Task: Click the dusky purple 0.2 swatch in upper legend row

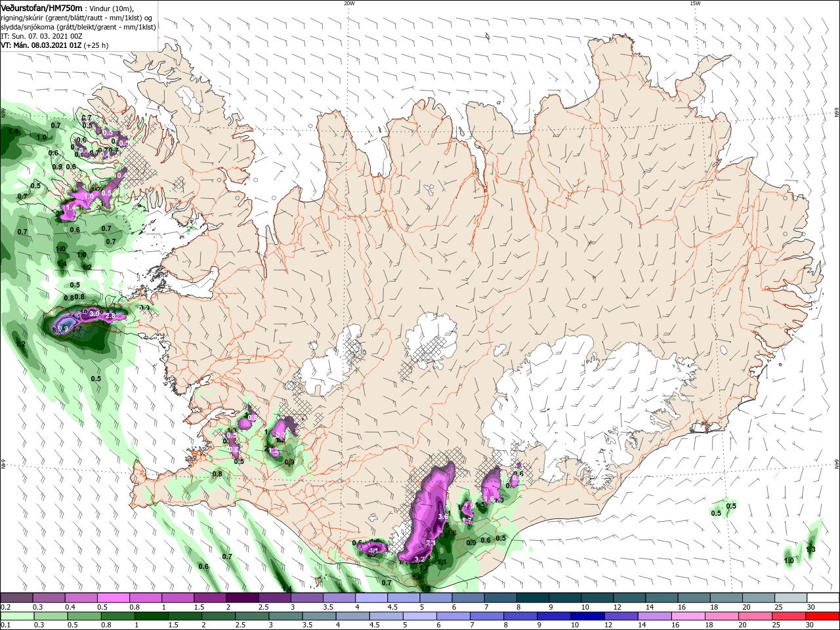Action: click(17, 598)
